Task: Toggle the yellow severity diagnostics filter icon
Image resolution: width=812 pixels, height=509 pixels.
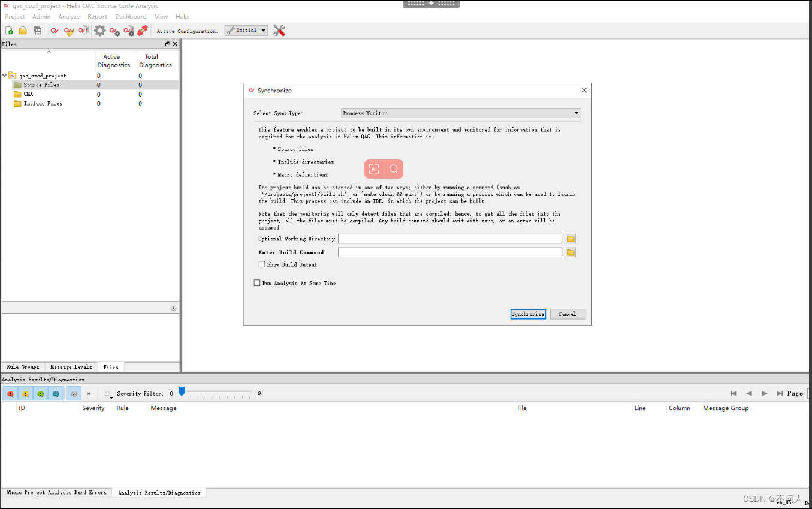Action: tap(25, 394)
